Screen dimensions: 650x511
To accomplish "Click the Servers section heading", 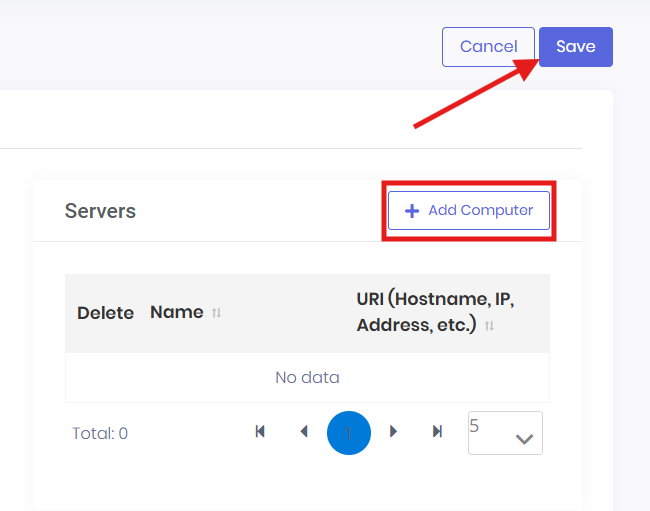I will (x=100, y=211).
